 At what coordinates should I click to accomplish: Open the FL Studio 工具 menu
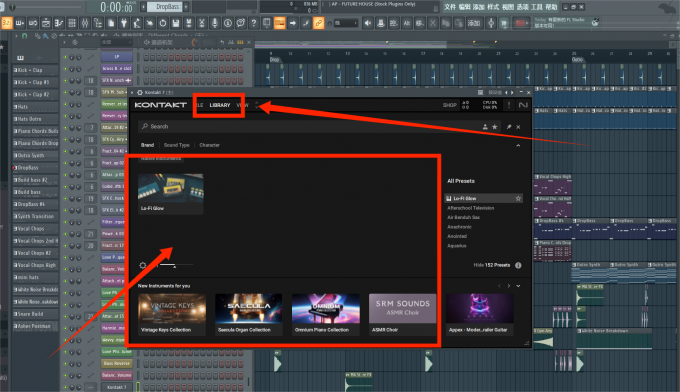point(536,7)
